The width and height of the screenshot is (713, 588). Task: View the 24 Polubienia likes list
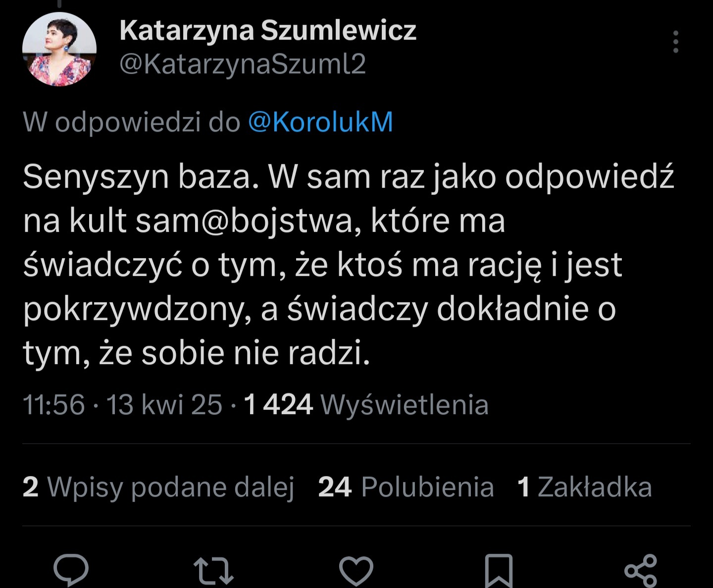[406, 486]
